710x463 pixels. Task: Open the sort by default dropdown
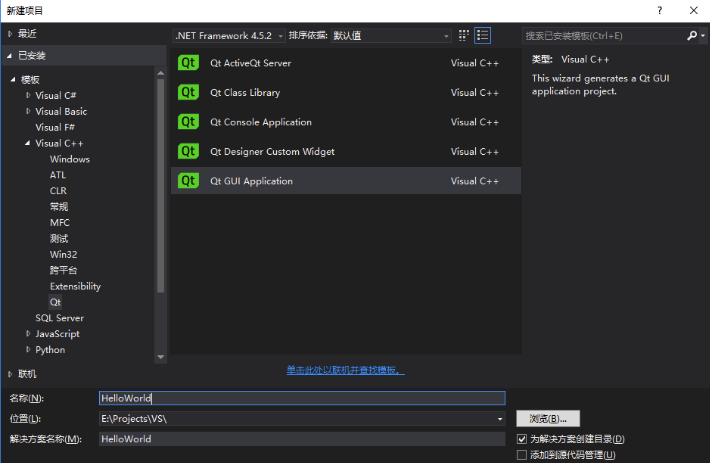(391, 35)
